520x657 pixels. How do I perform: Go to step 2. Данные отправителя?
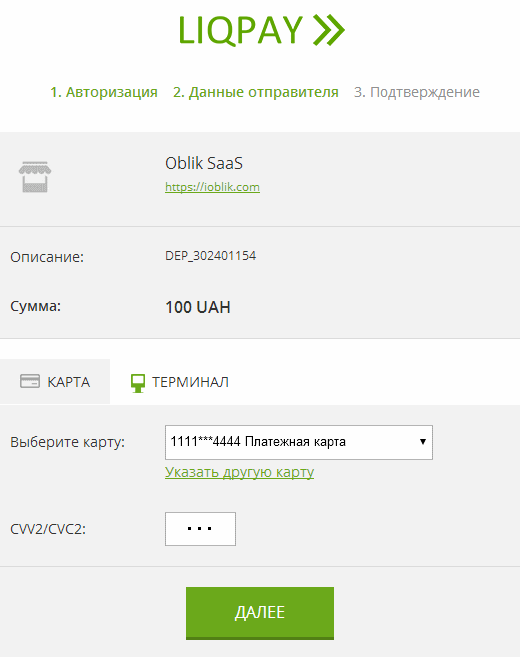click(256, 92)
